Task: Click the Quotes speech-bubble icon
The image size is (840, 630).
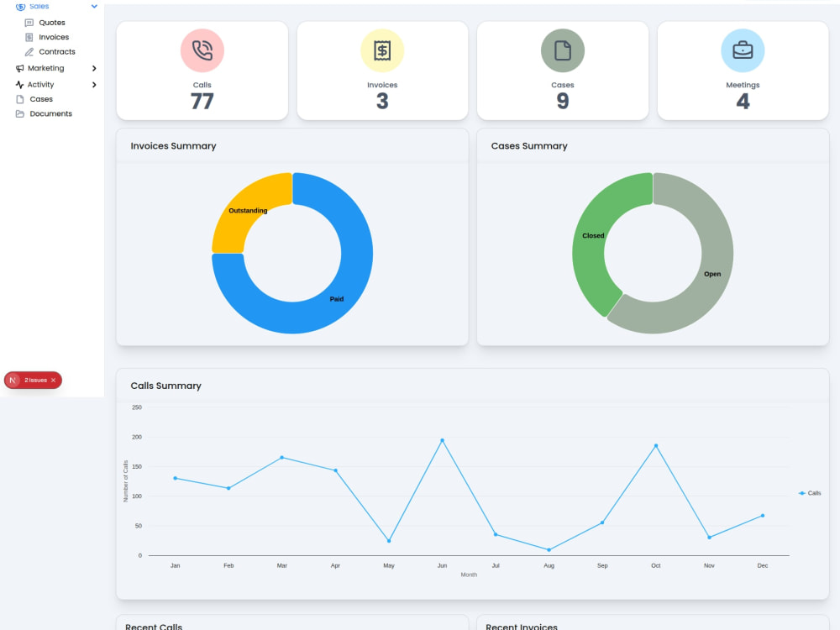Action: point(29,23)
